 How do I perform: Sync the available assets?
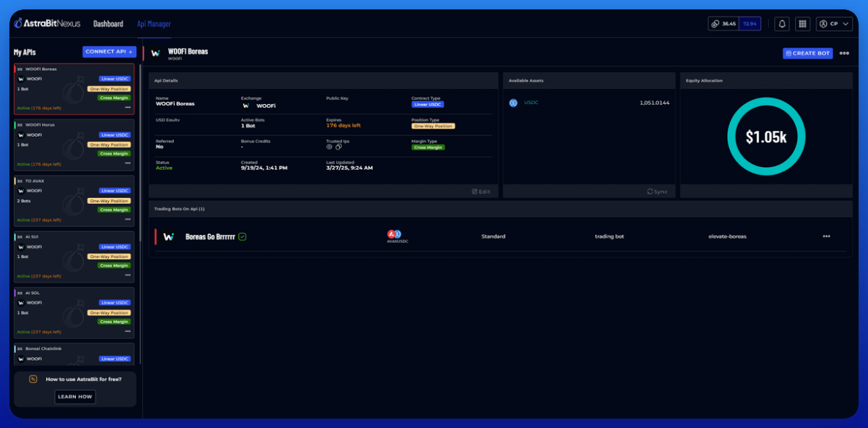click(658, 192)
